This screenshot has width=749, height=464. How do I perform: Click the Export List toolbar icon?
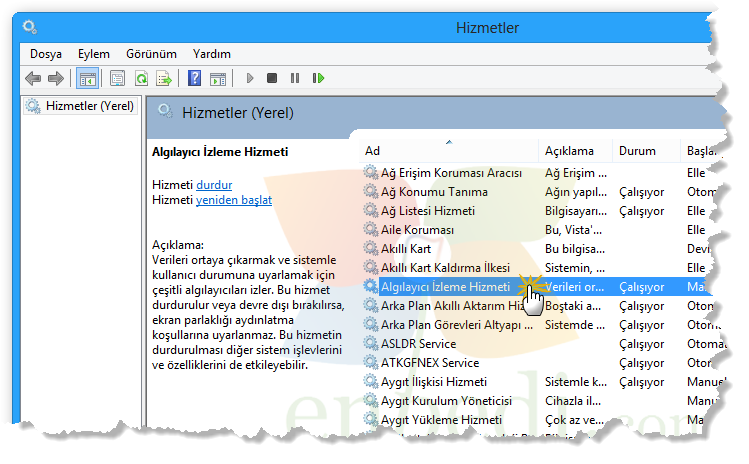pyautogui.click(x=164, y=78)
